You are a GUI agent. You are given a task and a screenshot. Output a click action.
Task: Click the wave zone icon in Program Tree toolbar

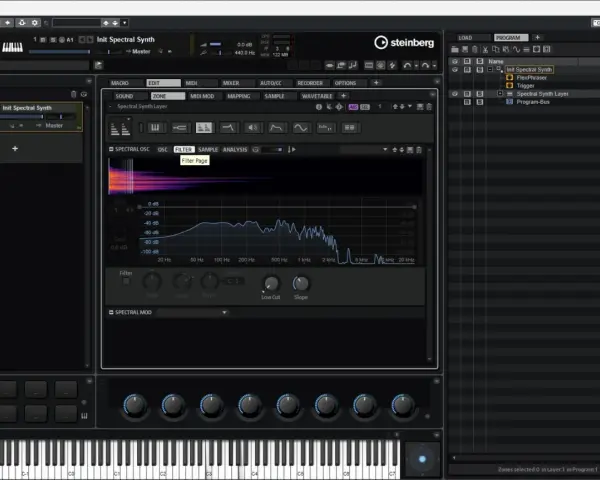(x=516, y=49)
